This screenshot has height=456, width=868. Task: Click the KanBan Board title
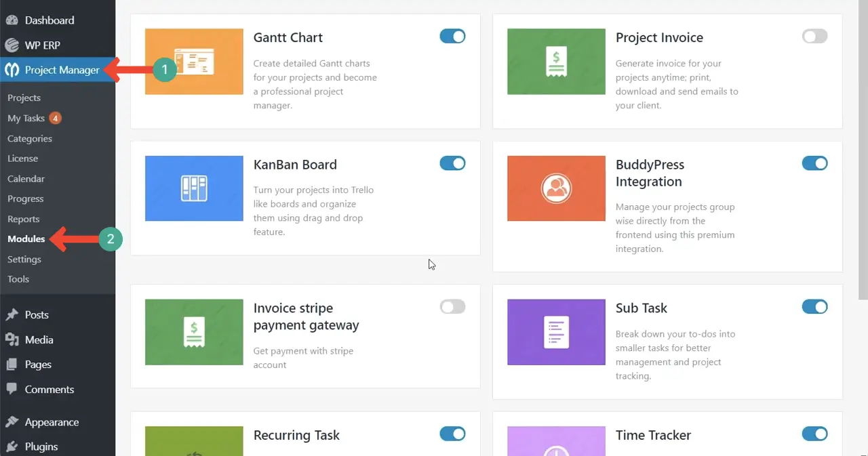pos(295,165)
